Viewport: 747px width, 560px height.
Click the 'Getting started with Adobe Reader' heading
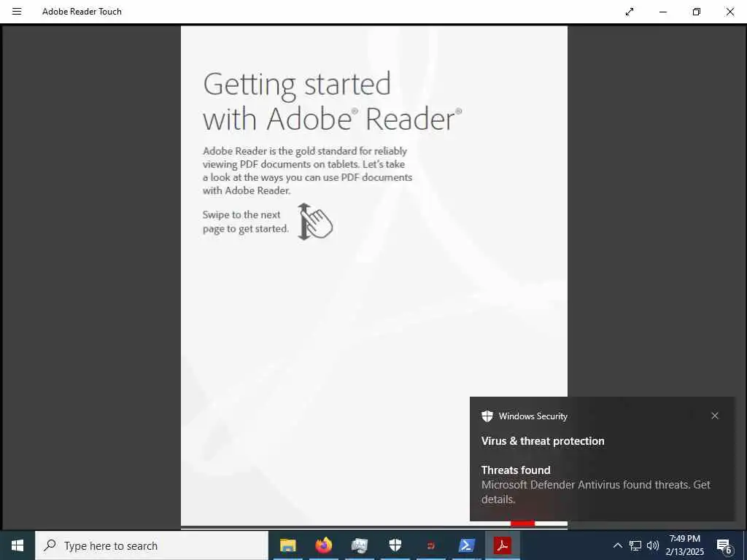[332, 101]
